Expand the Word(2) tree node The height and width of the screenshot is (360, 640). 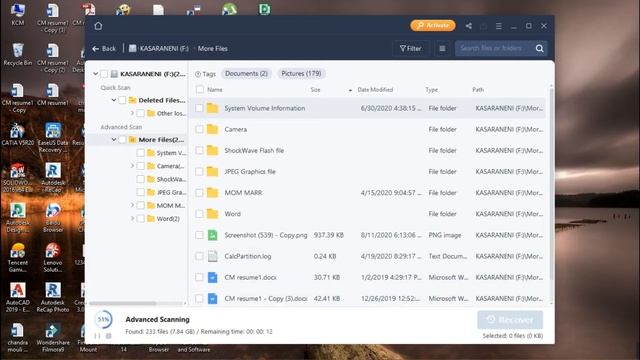[x=132, y=218]
